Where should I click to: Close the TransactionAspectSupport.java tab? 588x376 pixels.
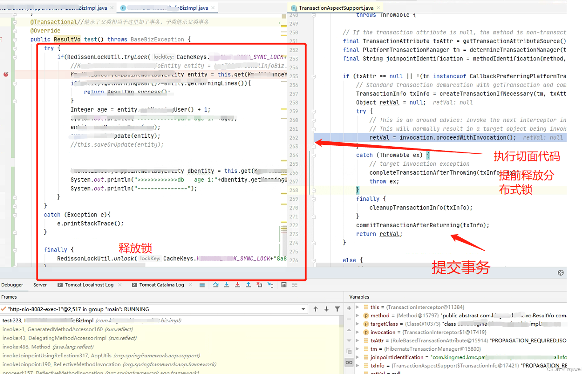click(x=379, y=8)
